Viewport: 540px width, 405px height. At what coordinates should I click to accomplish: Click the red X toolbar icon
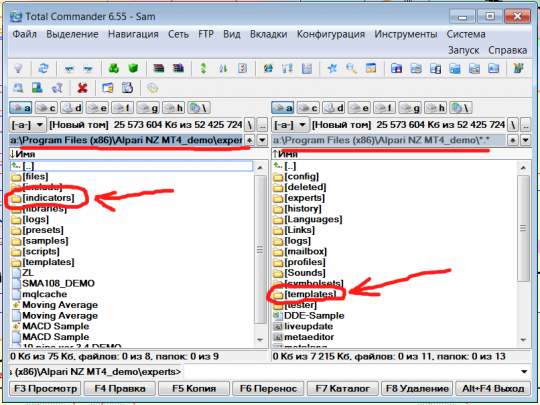point(82,88)
